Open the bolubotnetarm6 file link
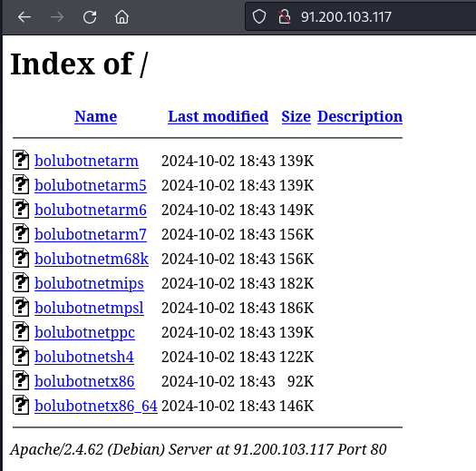 tap(91, 210)
